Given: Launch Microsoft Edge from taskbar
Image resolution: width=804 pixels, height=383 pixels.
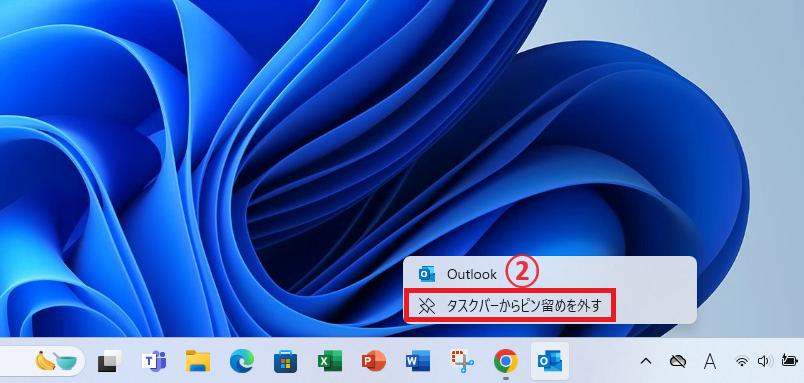Looking at the screenshot, I should click(242, 362).
